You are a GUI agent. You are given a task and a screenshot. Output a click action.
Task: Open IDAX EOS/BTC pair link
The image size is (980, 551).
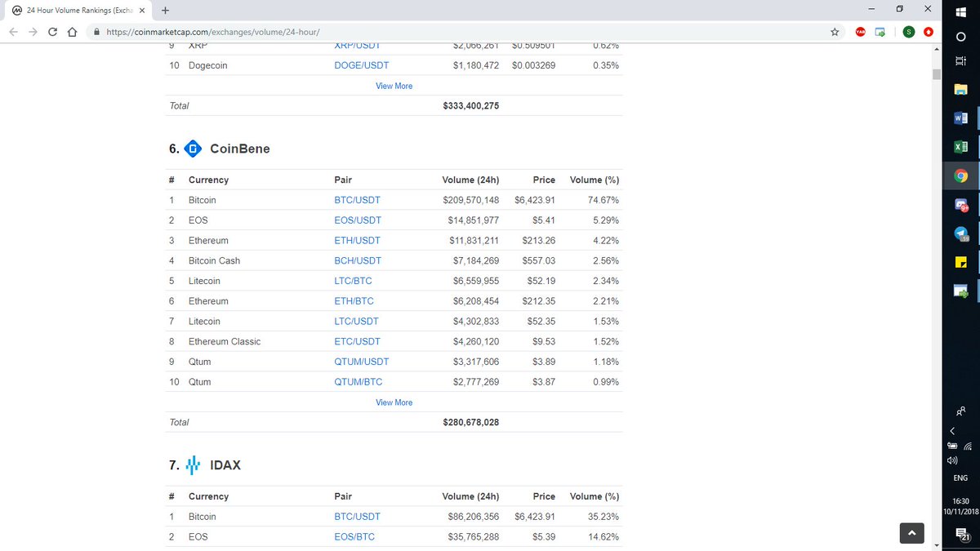[x=354, y=537]
